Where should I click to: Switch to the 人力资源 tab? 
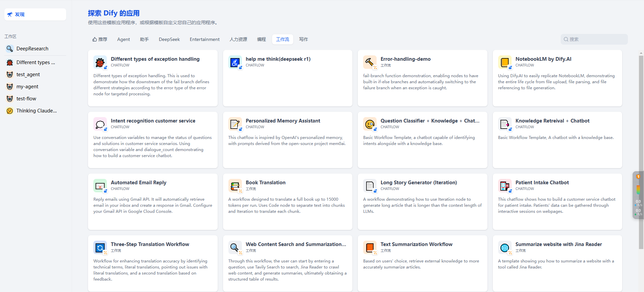[239, 39]
